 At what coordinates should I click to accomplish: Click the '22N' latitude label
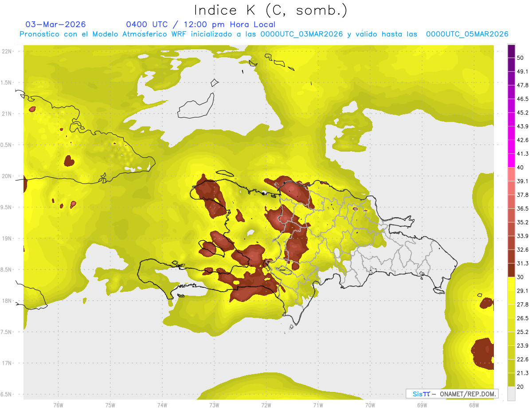8,51
